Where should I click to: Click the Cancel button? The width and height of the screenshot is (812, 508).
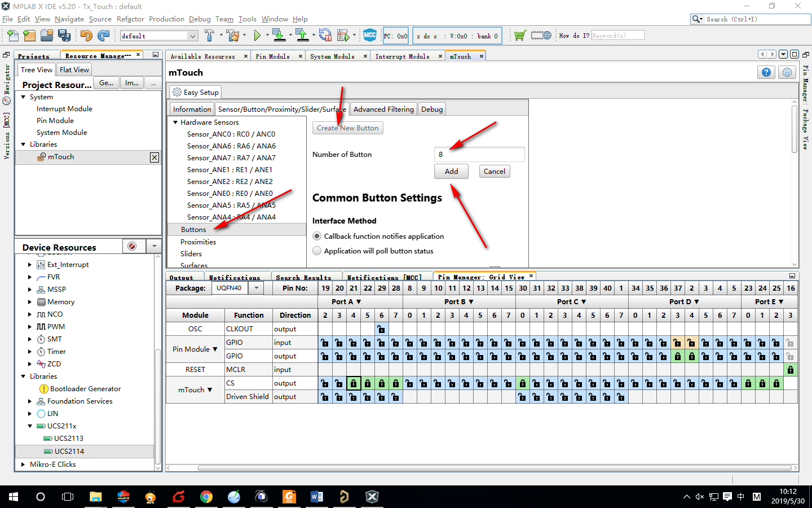click(495, 172)
